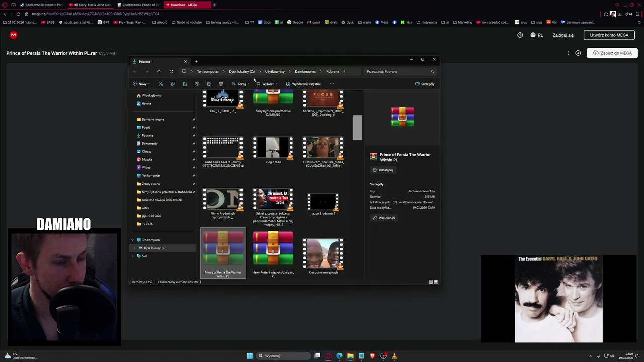Open File Explorer from the taskbar
This screenshot has height=362, width=644.
point(350,356)
